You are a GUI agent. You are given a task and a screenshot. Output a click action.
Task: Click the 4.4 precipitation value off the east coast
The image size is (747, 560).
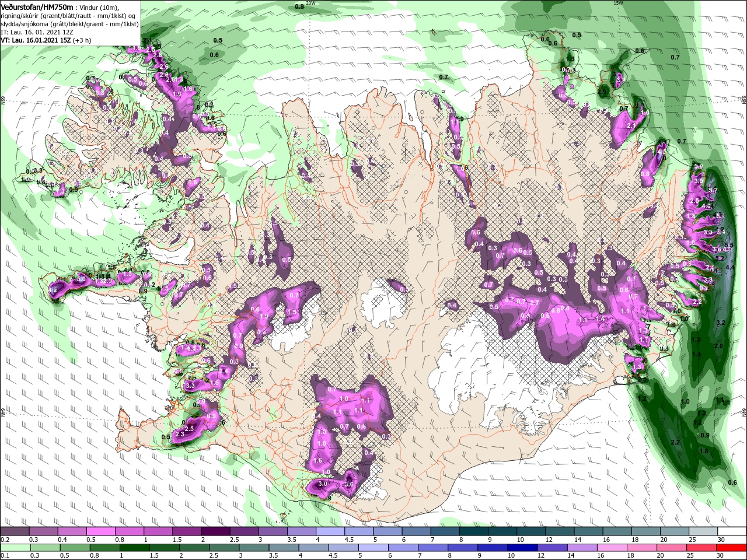[x=730, y=267]
